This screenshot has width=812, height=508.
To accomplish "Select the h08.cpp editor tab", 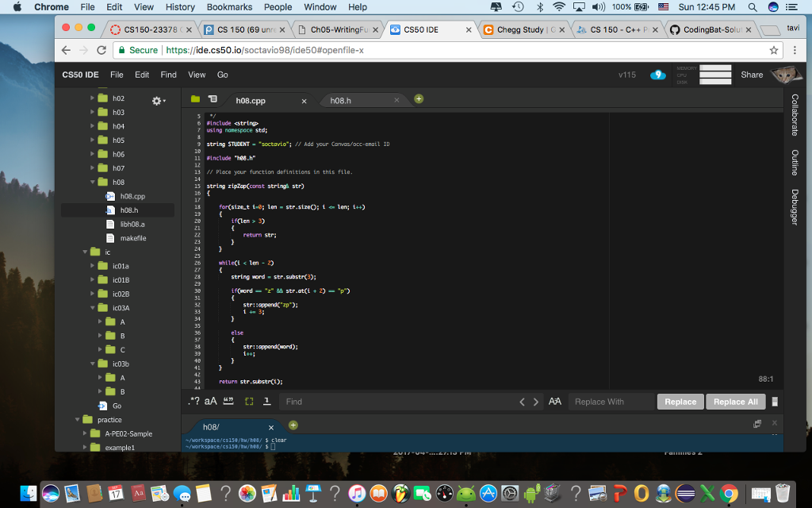I will tap(251, 101).
